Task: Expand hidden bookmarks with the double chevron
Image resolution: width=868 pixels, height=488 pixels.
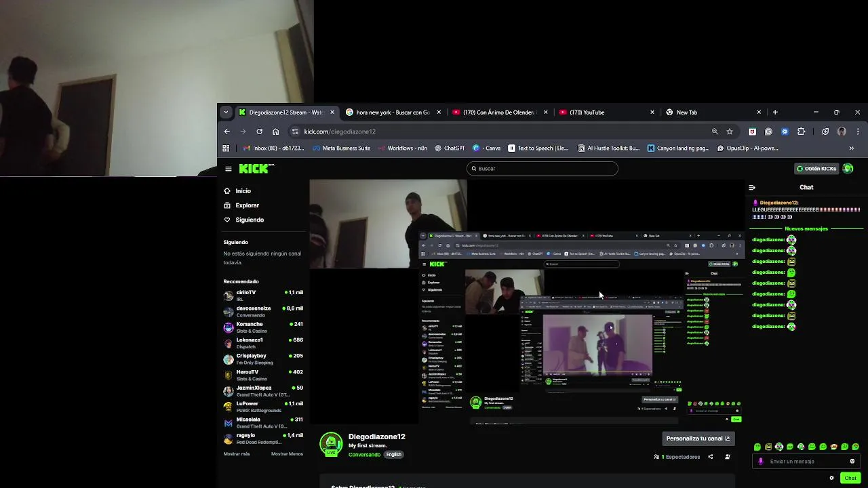Action: [x=852, y=148]
